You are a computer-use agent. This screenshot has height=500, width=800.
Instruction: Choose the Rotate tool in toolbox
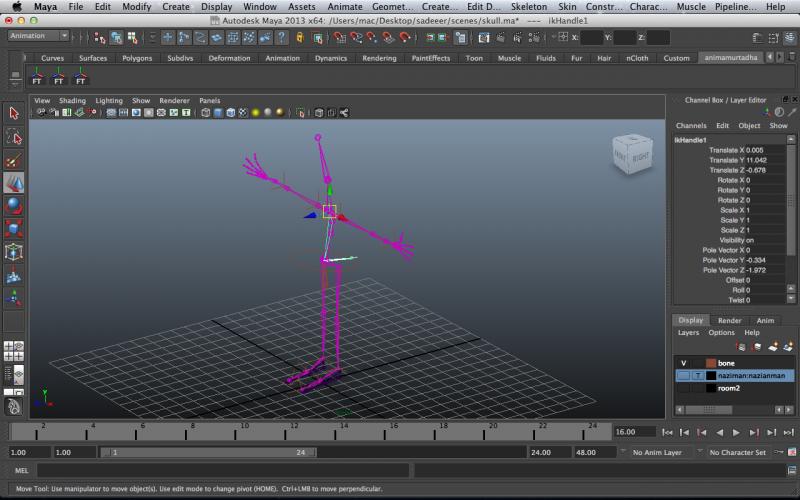point(14,206)
